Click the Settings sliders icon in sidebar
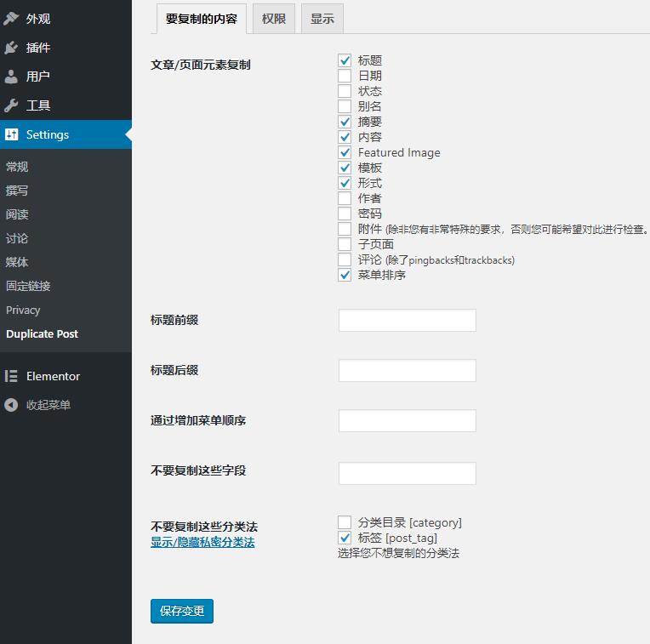This screenshot has height=644, width=650. 11,134
